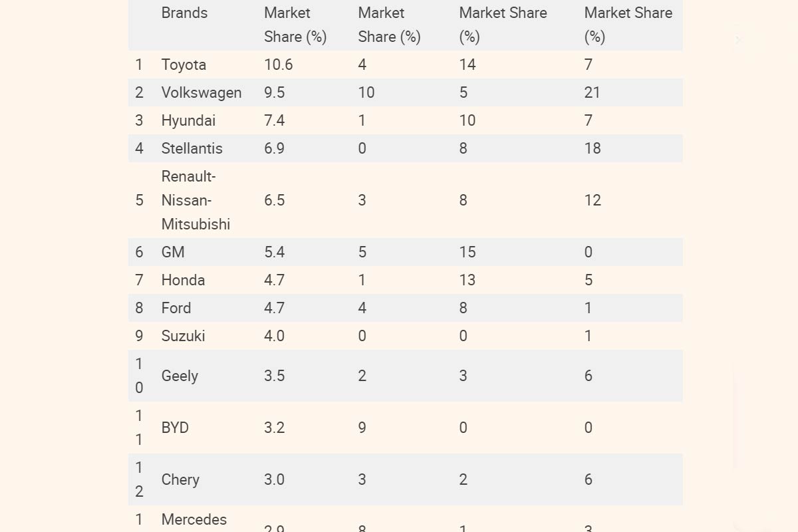Click rank number 6 beside GM
This screenshot has width=798, height=532.
pos(139,253)
